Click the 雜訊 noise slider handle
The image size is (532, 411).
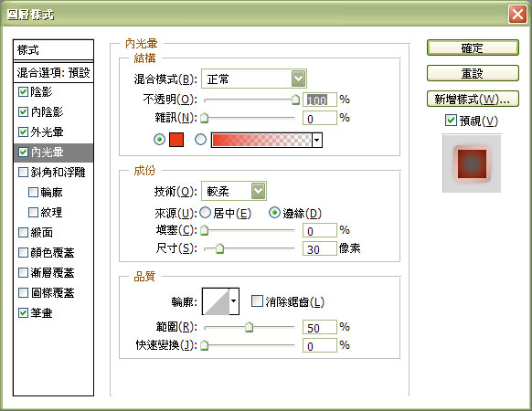coord(204,118)
